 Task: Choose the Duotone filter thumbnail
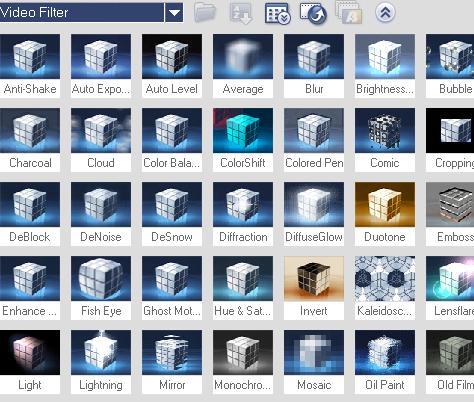click(385, 204)
